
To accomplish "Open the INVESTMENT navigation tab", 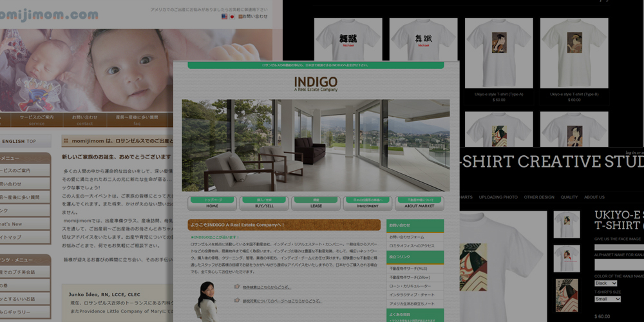I will (x=368, y=204).
